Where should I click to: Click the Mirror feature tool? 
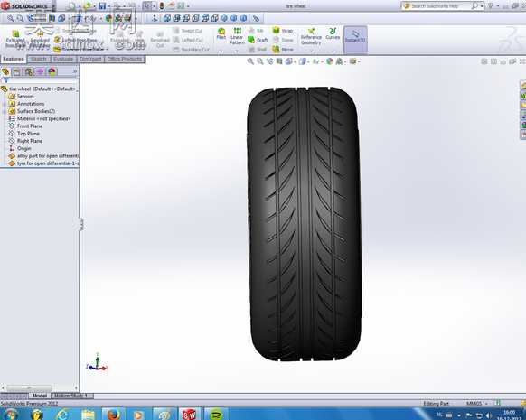click(283, 50)
